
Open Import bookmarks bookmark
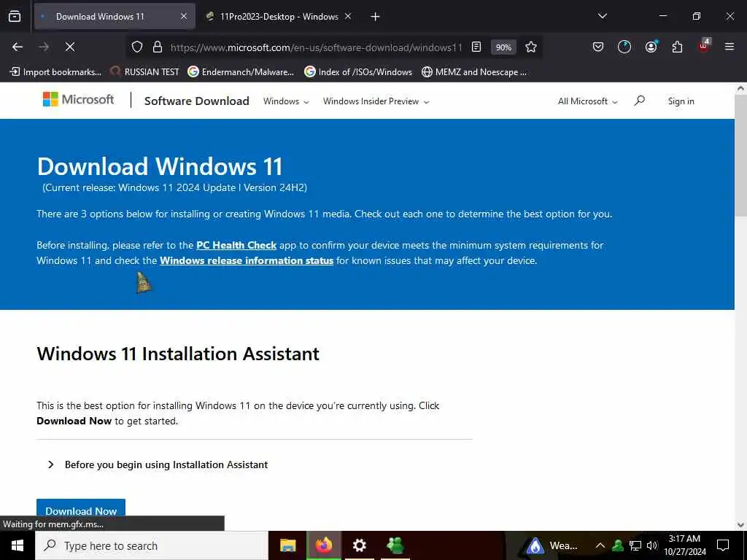(x=55, y=72)
